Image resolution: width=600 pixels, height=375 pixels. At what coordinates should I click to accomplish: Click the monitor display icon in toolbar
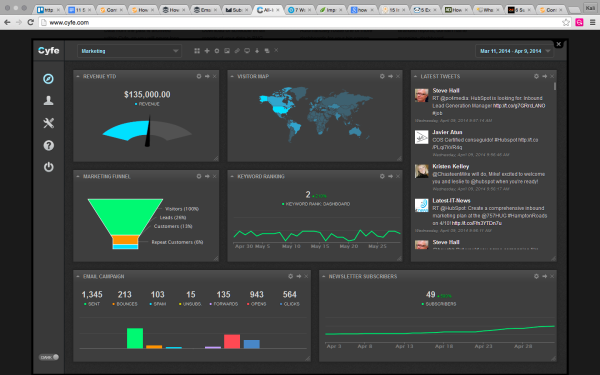(x=247, y=51)
